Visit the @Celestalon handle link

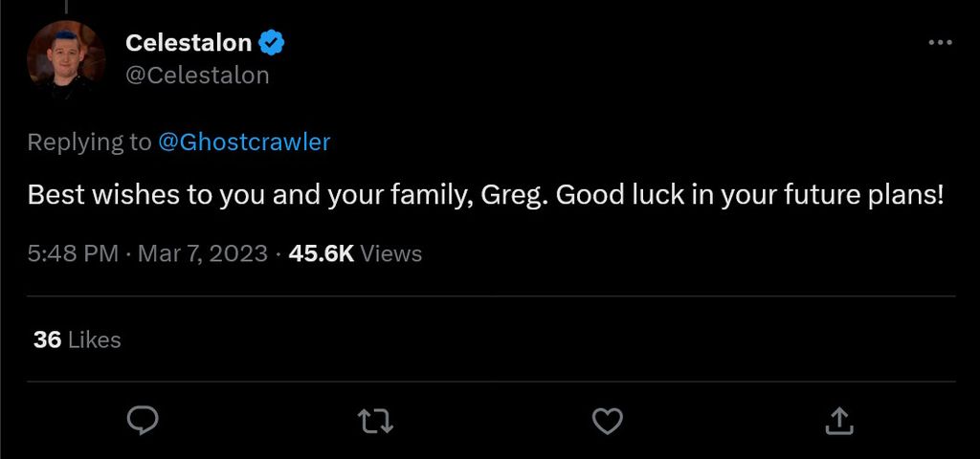(x=197, y=75)
